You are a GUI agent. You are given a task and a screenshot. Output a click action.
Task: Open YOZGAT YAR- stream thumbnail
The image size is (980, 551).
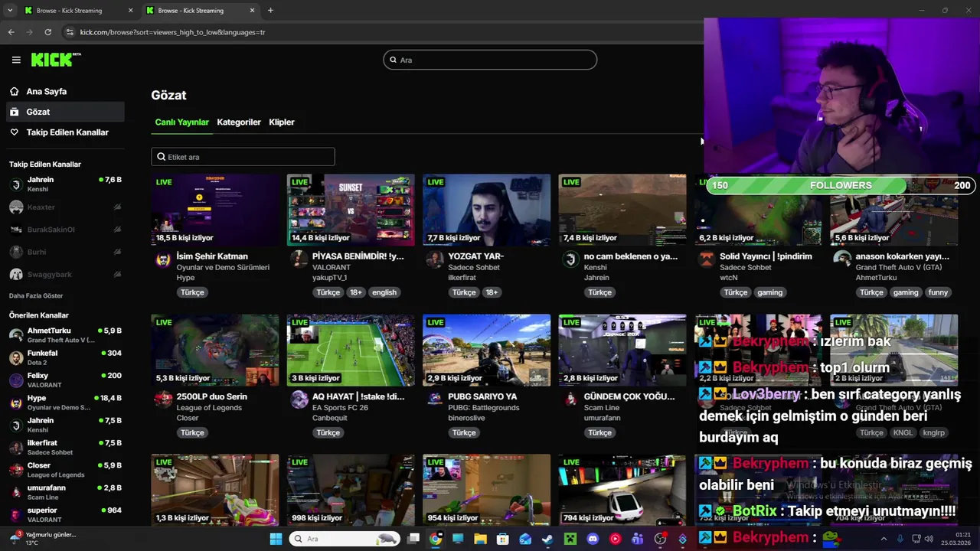486,210
